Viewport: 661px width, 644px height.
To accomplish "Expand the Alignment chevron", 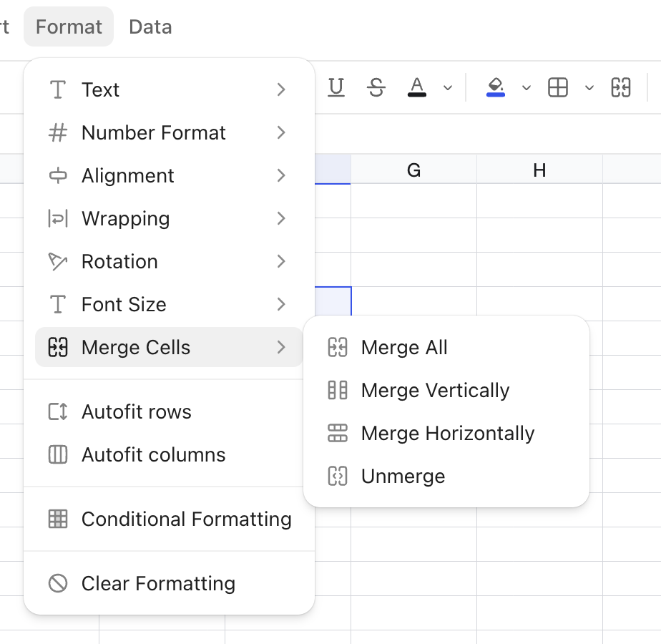I will coord(281,175).
